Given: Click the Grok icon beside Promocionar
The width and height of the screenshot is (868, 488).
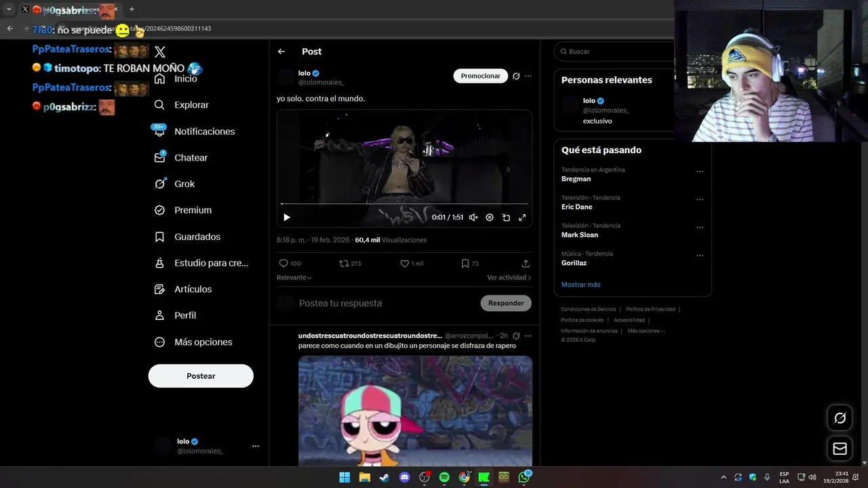Looking at the screenshot, I should (x=516, y=76).
